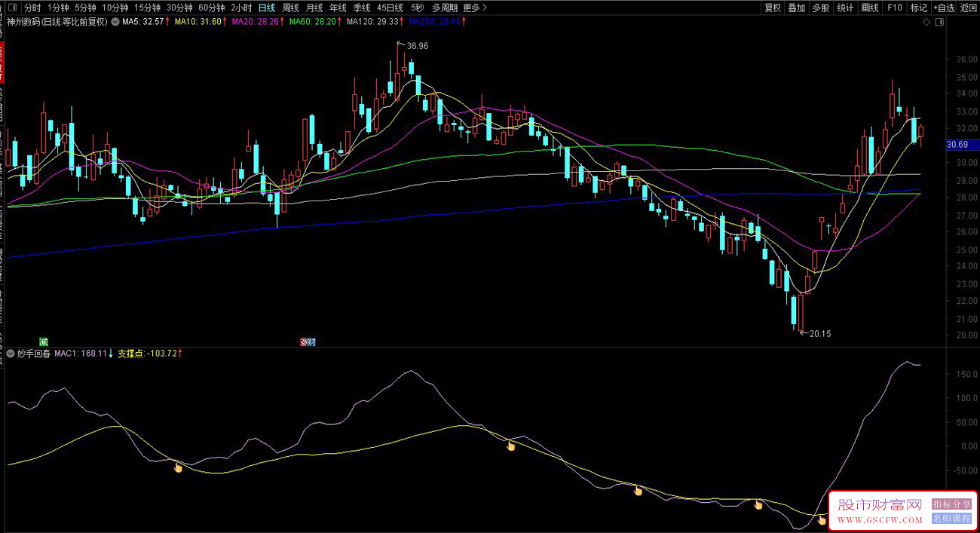Click the 妙手回春 indicator name
Screen dimensions: 980x533
pyautogui.click(x=33, y=353)
